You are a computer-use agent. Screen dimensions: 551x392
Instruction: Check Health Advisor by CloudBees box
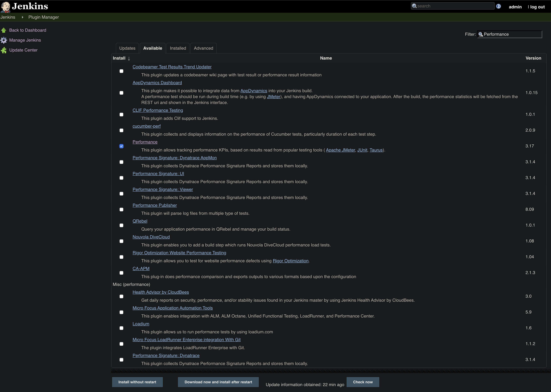(x=121, y=296)
